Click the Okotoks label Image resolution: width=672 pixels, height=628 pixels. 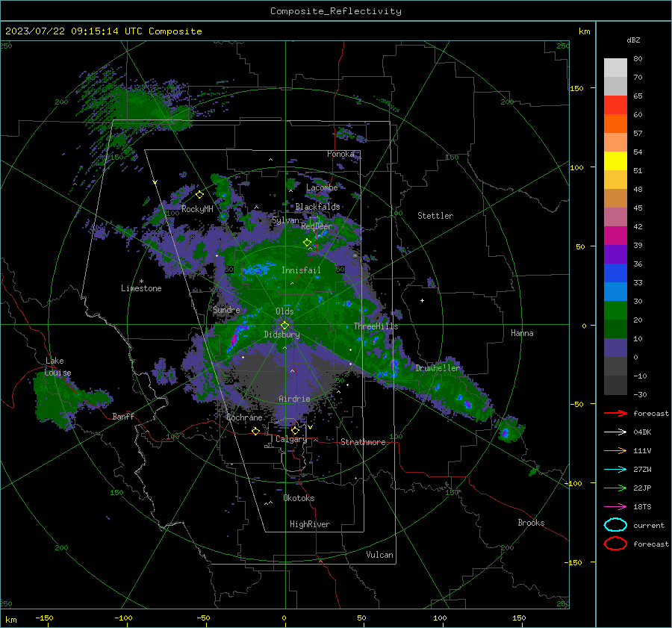[299, 498]
